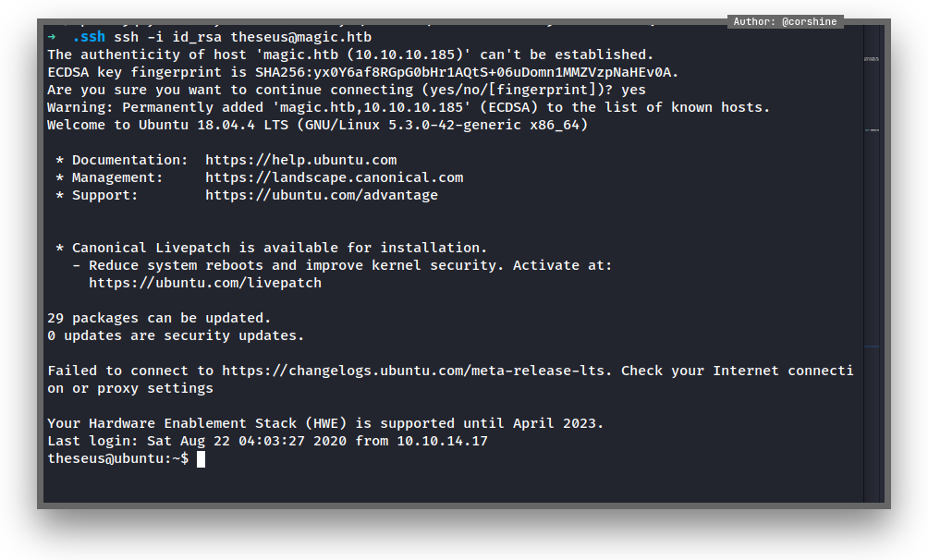928x560 pixels.
Task: Click the green prompt arrow icon
Action: point(52,37)
